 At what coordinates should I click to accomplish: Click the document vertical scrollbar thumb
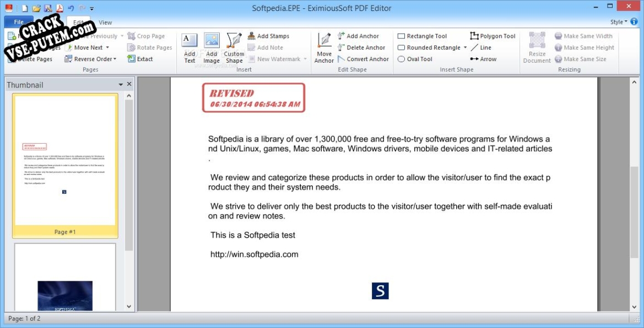tap(634, 212)
